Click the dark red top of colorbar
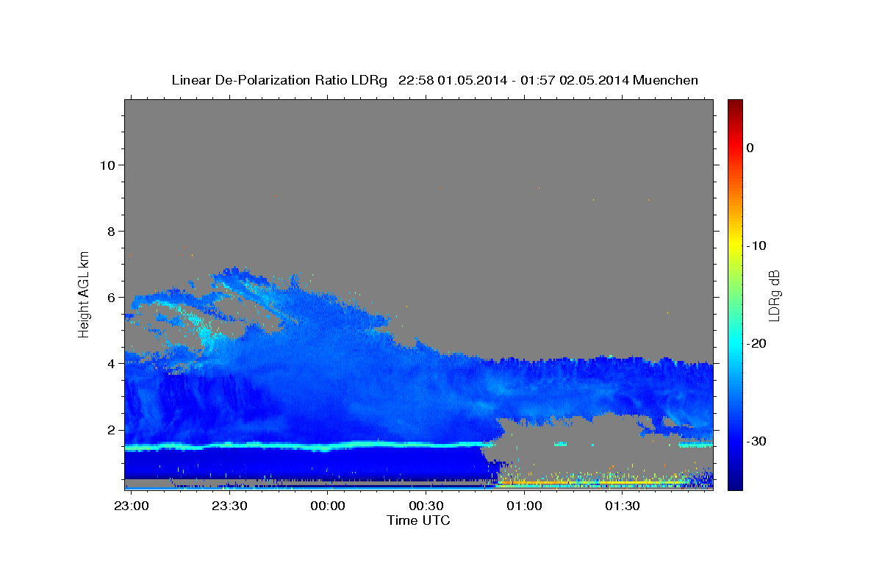Viewport: 882px width, 588px height. pos(735,104)
